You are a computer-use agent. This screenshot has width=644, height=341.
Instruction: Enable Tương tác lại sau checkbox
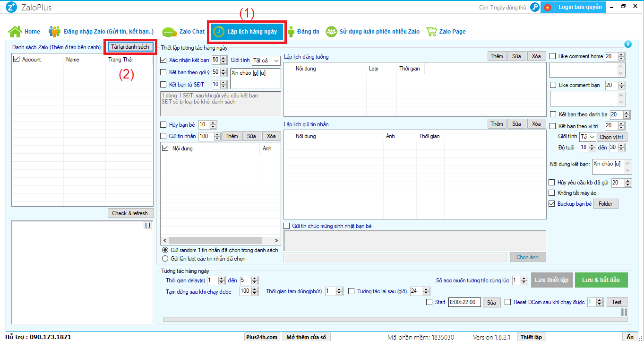pos(351,291)
